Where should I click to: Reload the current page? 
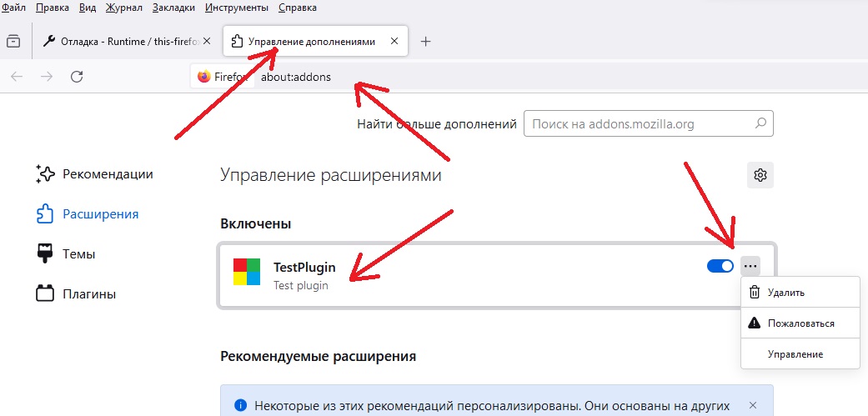coord(77,77)
